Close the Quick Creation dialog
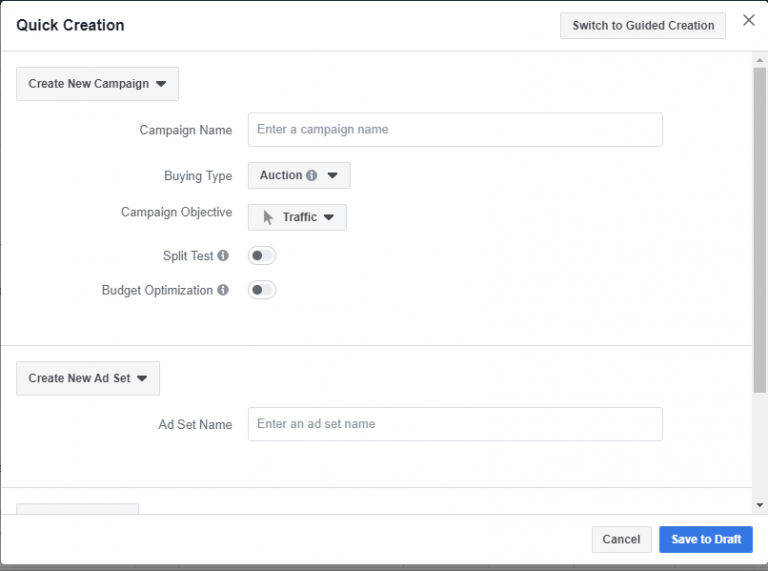Viewport: 768px width, 571px height. pos(748,20)
